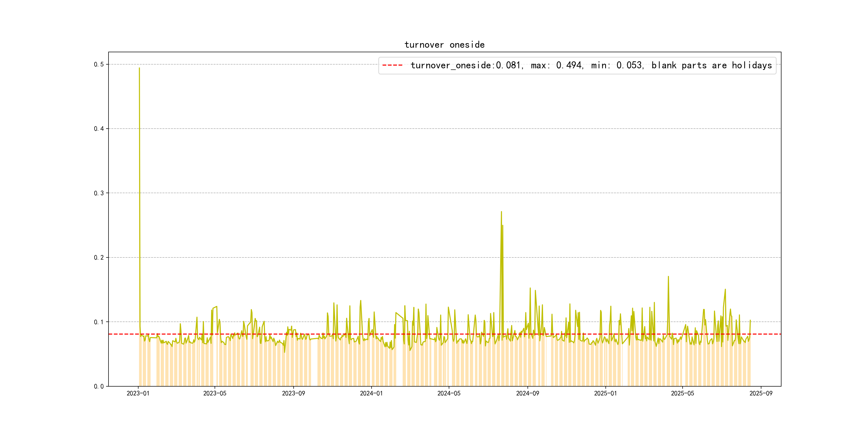Click the 0.1 y-axis tick label
Viewport: 868px width, 434px height.
[99, 322]
